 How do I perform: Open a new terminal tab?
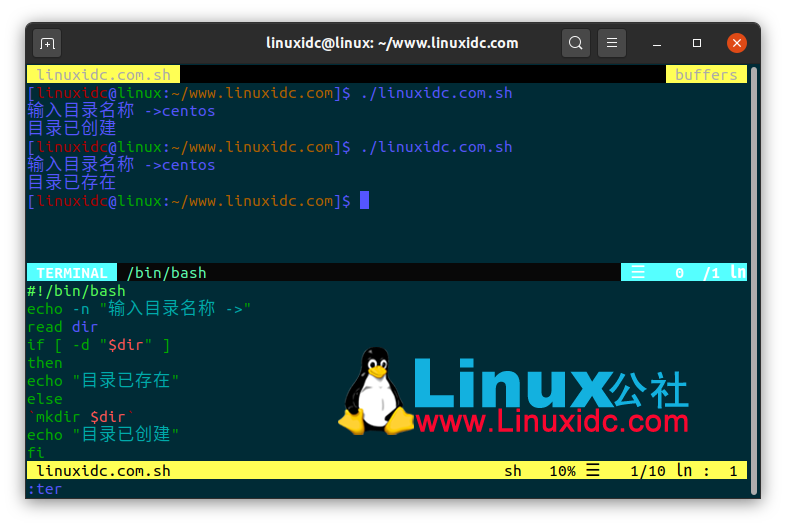click(47, 44)
